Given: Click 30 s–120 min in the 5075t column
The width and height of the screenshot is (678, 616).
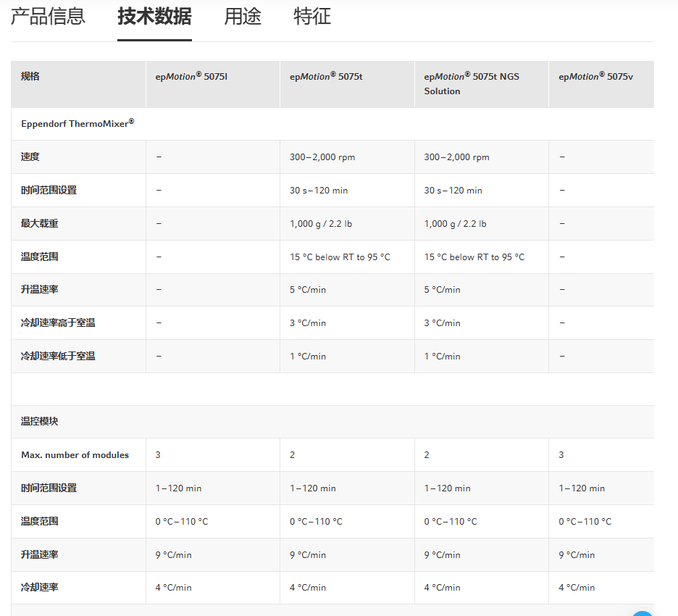Looking at the screenshot, I should pos(319,191).
